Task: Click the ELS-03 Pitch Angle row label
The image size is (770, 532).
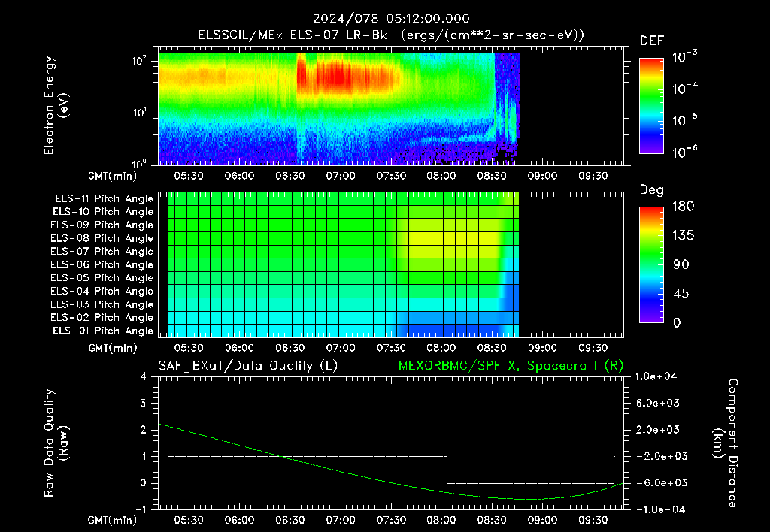Action: click(102, 304)
